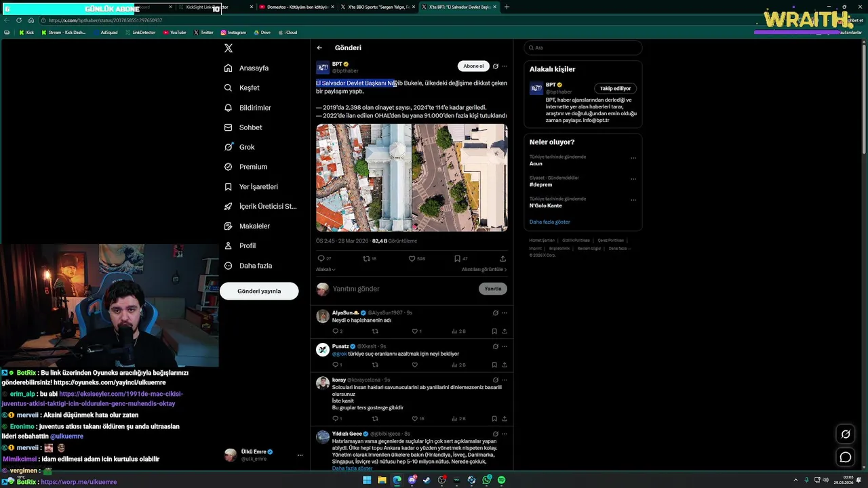
Task: Open Premium in the sidebar
Action: click(x=245, y=167)
